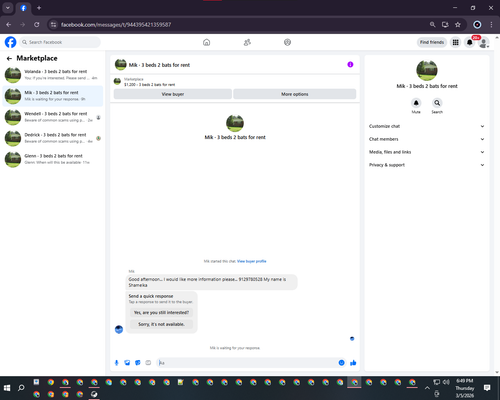The image size is (500, 400).
Task: Click the chat header listing photo
Action: point(121,65)
